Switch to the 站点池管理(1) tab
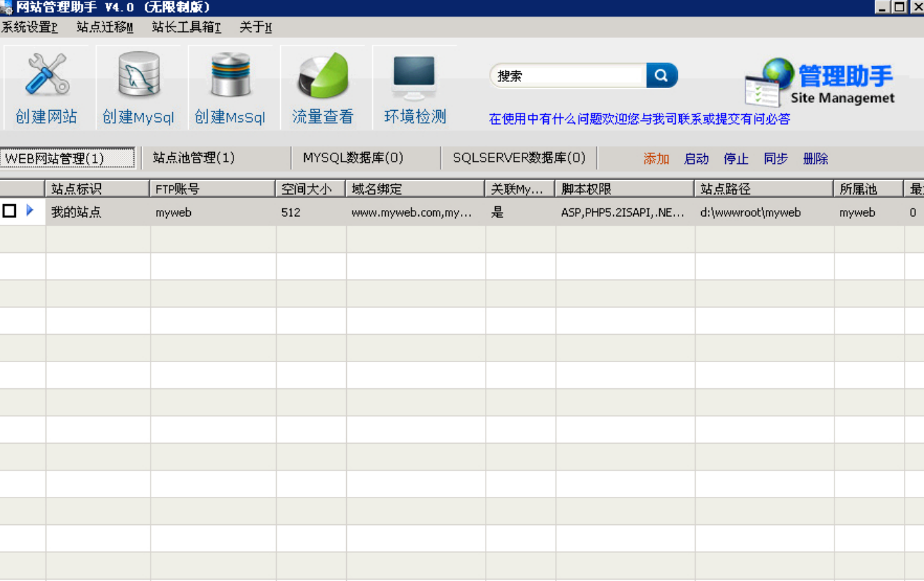 [193, 158]
